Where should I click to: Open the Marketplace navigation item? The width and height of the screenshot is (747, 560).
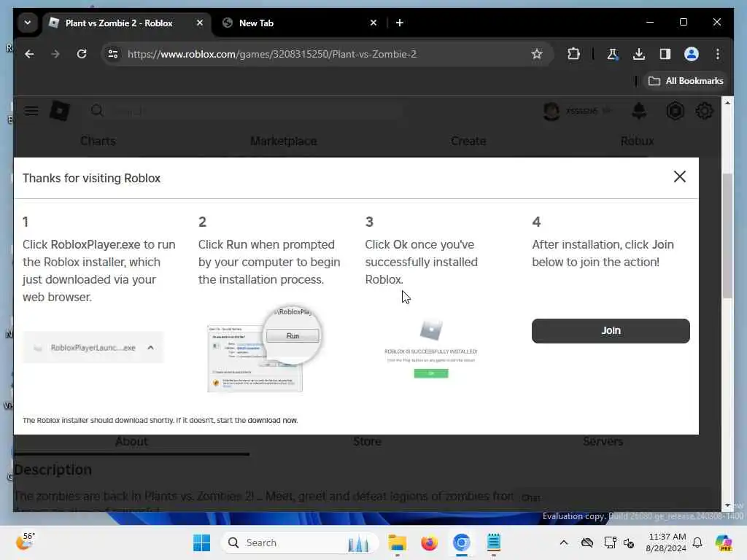pos(284,141)
